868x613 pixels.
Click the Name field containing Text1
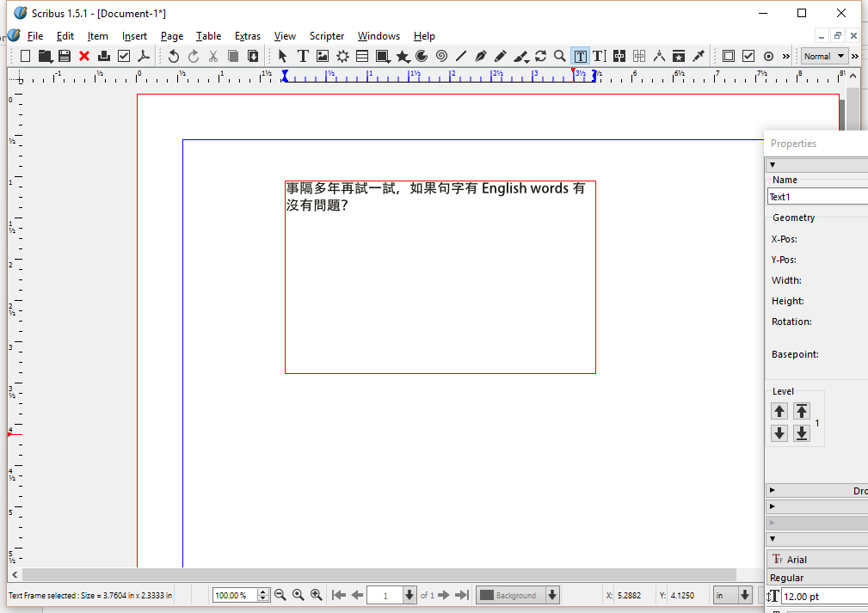pyautogui.click(x=817, y=197)
